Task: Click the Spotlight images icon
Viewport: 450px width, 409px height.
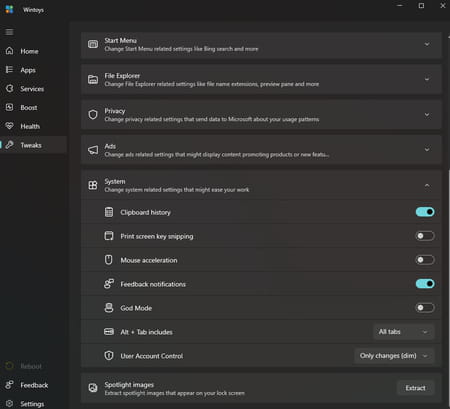Action: tap(93, 387)
